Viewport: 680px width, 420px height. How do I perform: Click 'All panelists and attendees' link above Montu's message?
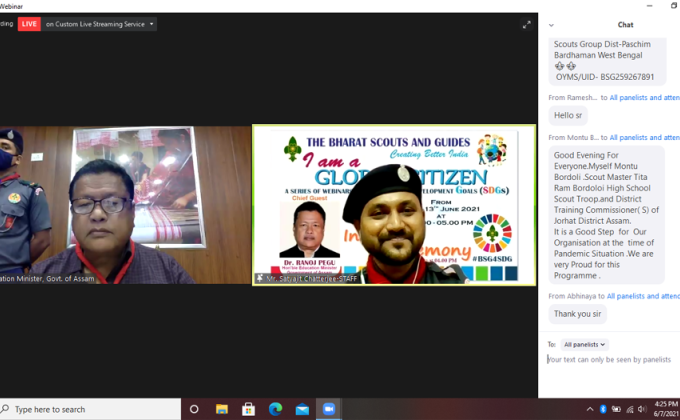pyautogui.click(x=644, y=137)
